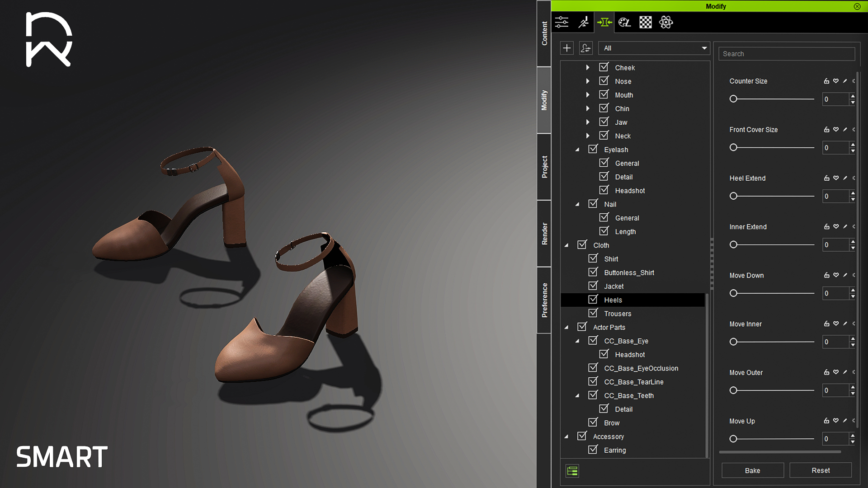The image size is (868, 488).
Task: Switch to the Project side tab
Action: pos(544,167)
